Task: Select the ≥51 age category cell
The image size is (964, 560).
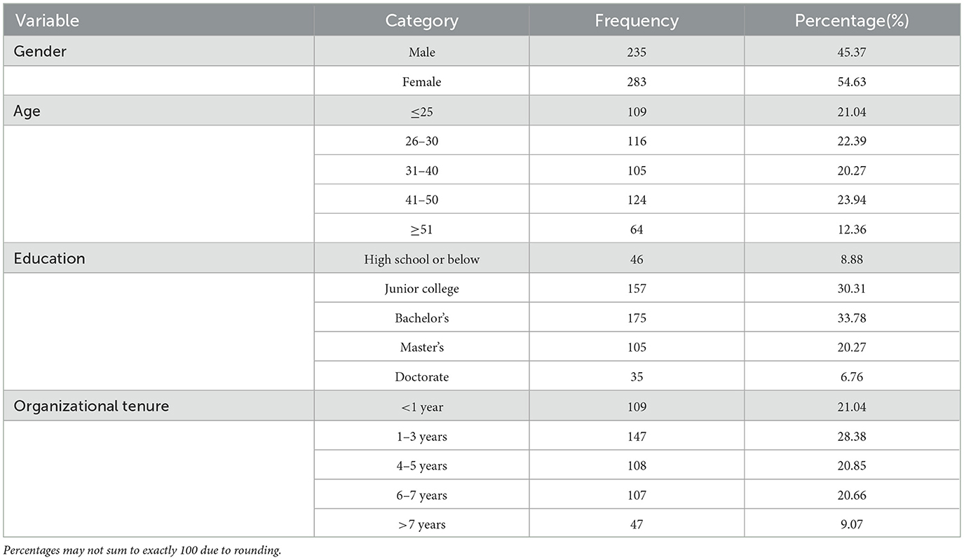Action: (421, 229)
